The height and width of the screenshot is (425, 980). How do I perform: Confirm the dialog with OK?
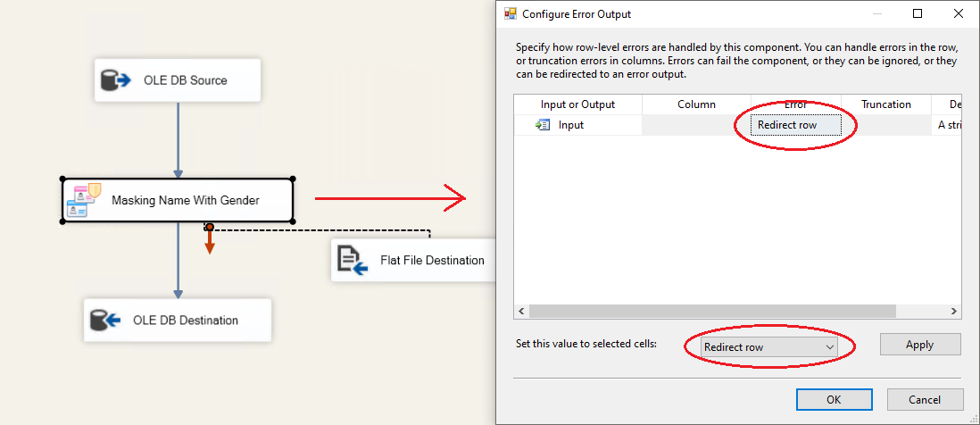click(834, 399)
